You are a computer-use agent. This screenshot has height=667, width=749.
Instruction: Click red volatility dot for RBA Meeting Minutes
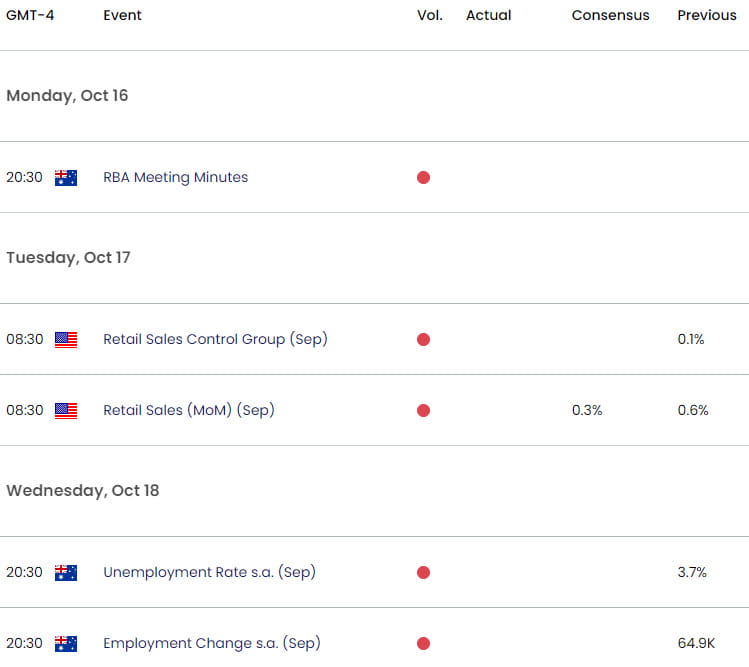click(x=423, y=178)
